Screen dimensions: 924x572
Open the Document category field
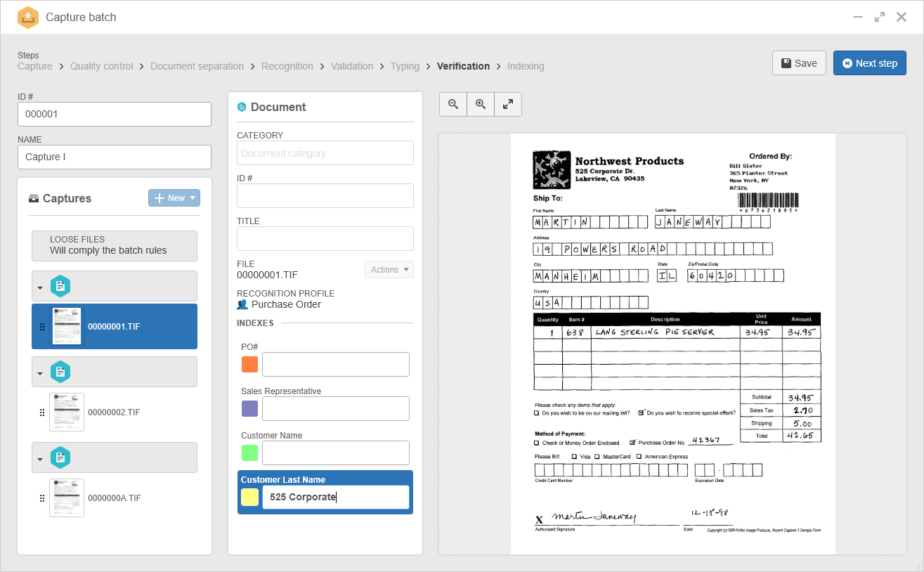[x=325, y=153]
